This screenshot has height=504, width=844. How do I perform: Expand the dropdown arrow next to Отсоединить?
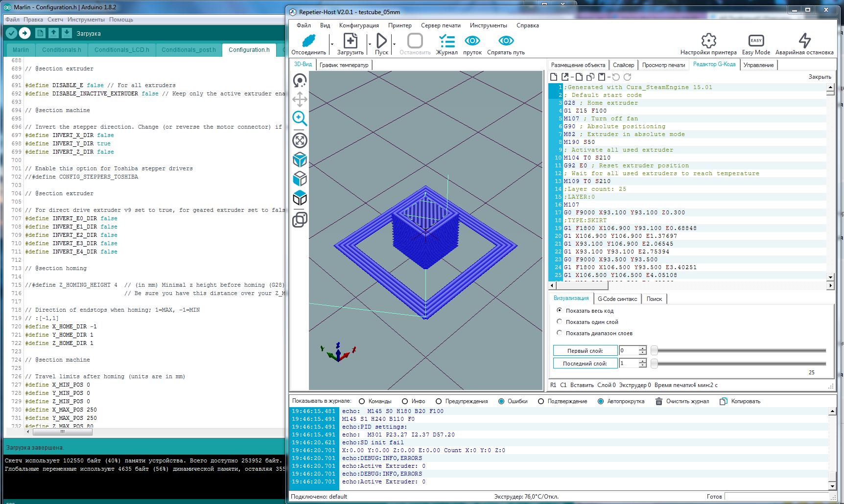coord(332,44)
